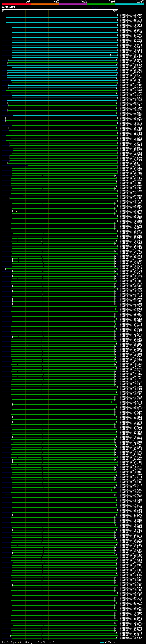Select label UniRef100_A4RZZ1
The height and width of the screenshot is (644, 146).
point(131,95)
